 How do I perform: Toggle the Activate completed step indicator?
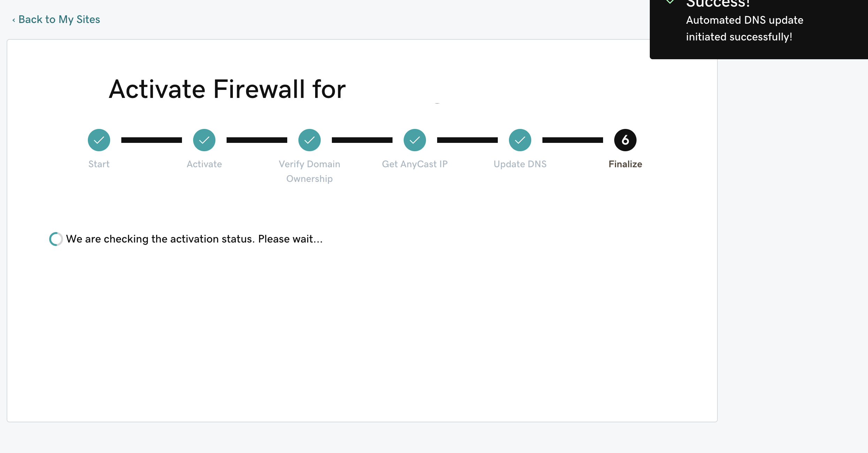(x=204, y=140)
